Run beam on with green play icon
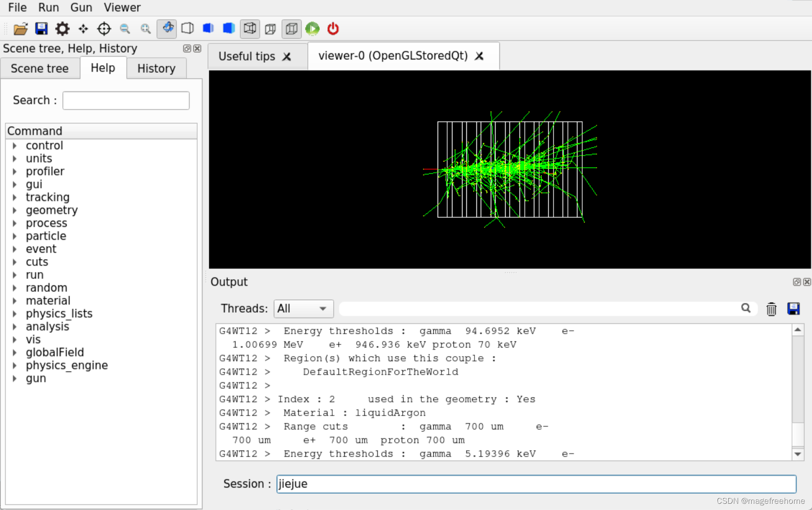 (x=312, y=29)
